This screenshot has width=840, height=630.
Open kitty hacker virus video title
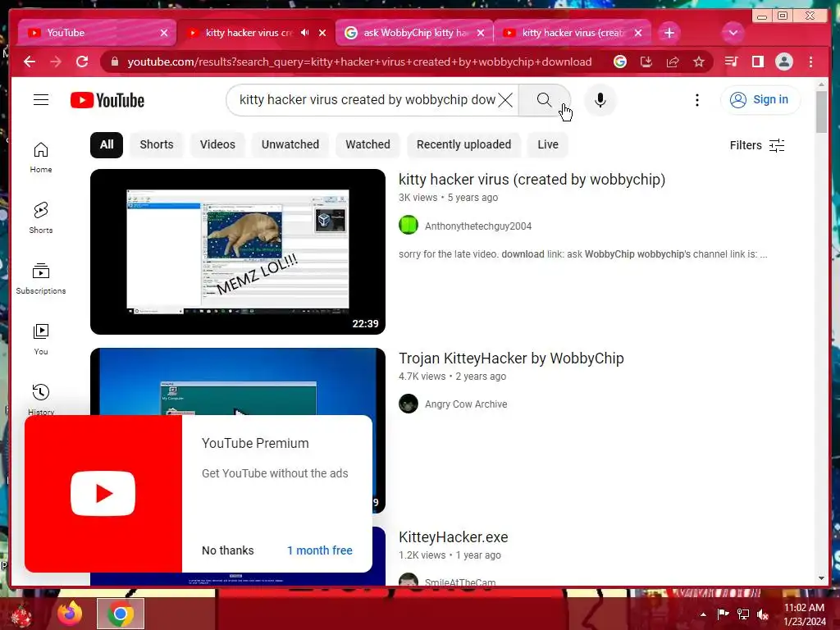click(x=532, y=180)
